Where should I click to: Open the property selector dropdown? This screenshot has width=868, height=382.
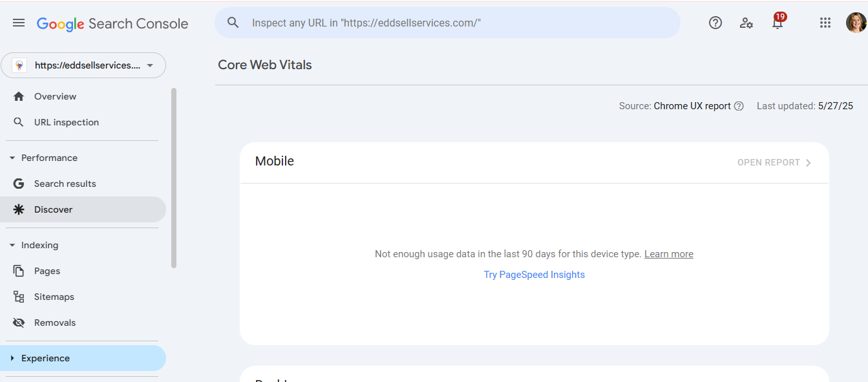83,65
